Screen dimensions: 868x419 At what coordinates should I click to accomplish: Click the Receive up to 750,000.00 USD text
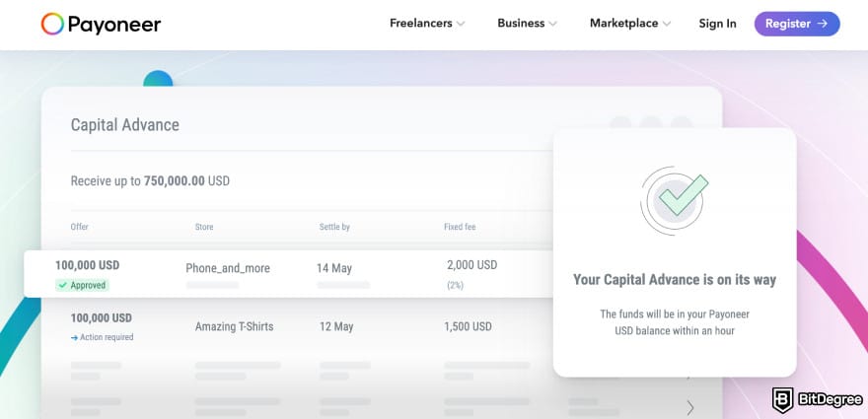150,181
